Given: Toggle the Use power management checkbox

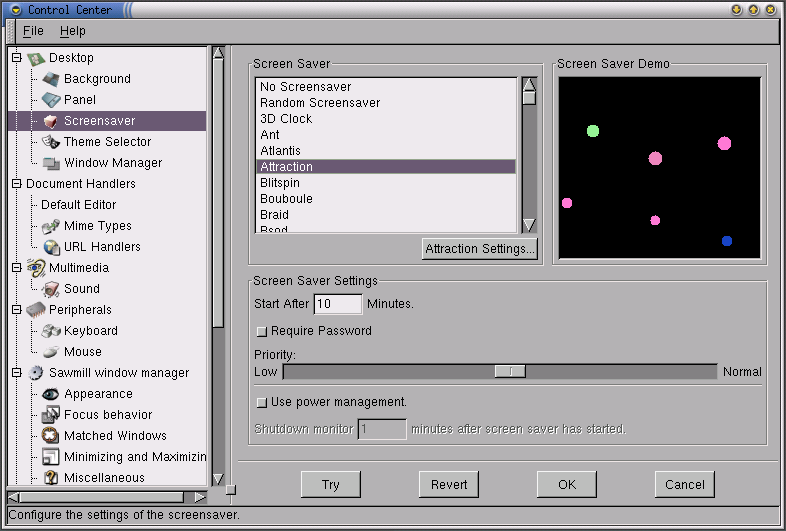Looking at the screenshot, I should [x=262, y=402].
